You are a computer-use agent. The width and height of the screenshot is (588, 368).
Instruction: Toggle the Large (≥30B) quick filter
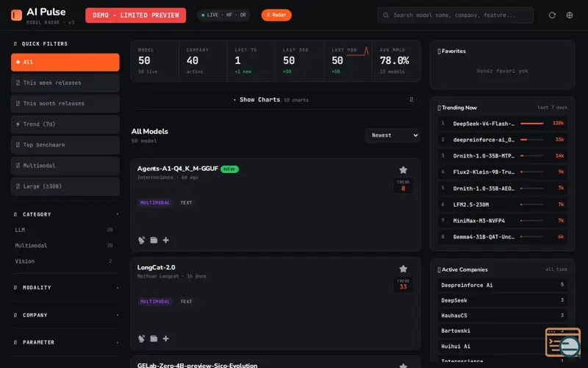click(65, 186)
